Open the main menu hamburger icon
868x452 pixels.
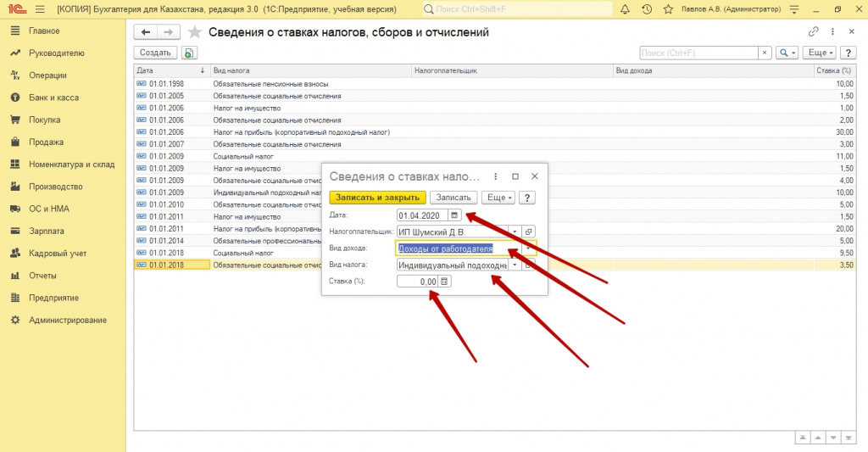tap(39, 9)
